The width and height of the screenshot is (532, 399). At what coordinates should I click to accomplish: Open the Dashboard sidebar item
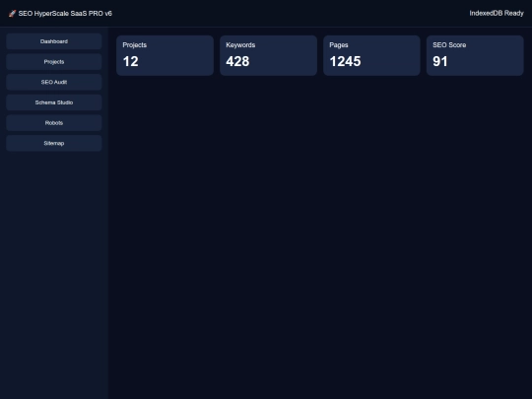click(x=54, y=41)
